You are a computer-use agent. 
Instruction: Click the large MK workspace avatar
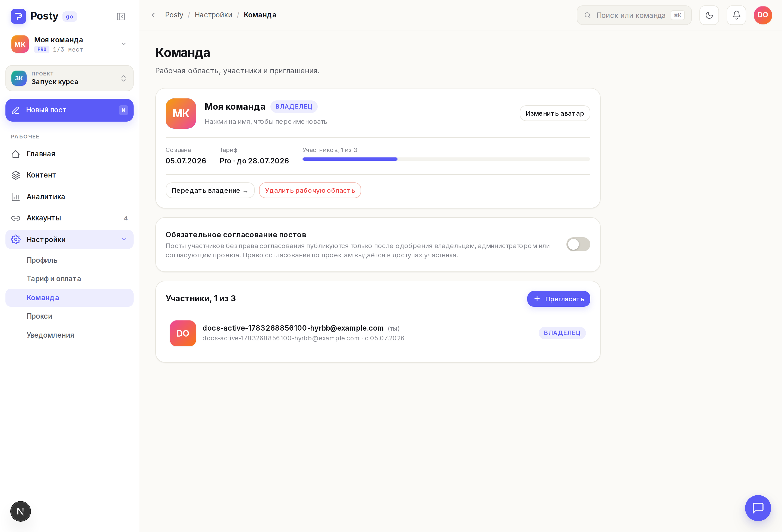pyautogui.click(x=181, y=113)
